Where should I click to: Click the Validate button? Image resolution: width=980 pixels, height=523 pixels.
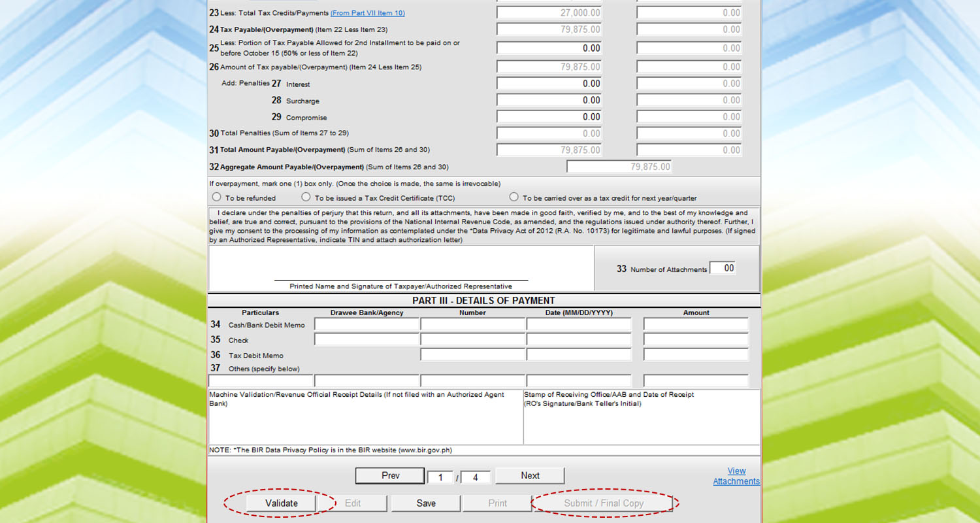282,503
